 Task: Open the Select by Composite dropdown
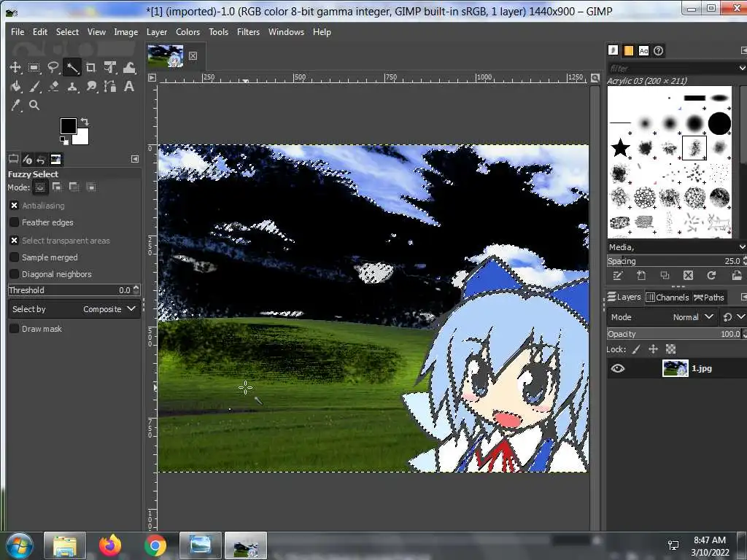point(74,309)
